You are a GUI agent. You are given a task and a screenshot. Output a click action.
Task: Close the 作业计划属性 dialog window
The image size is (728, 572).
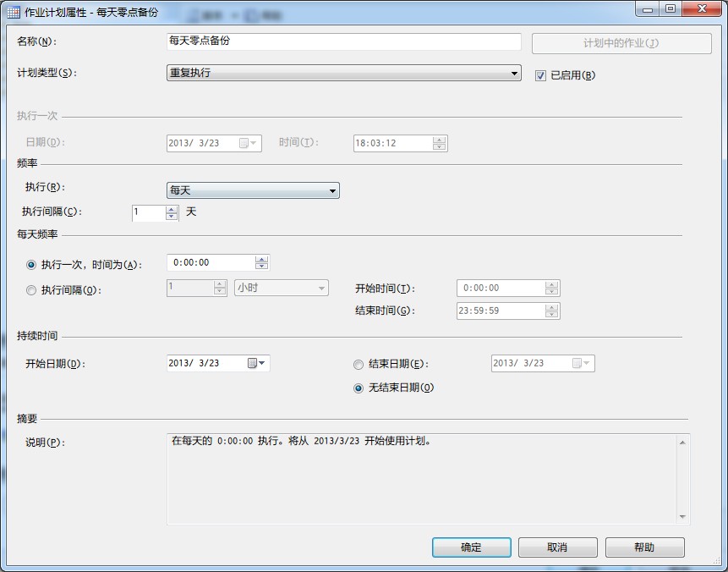[703, 8]
